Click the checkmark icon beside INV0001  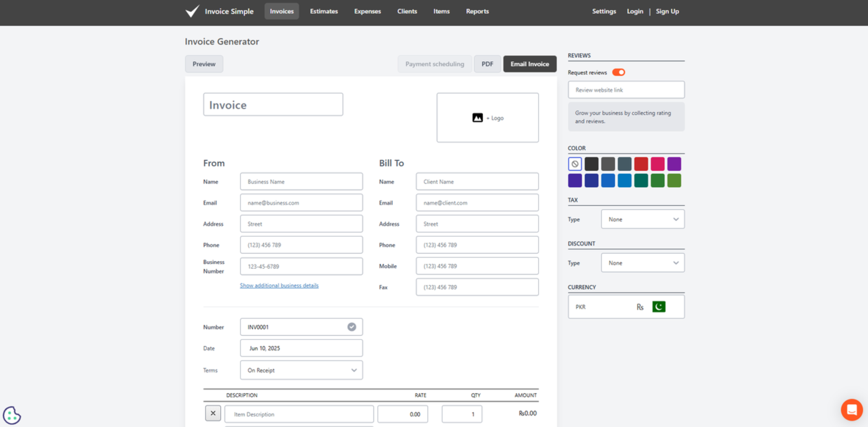coord(351,327)
